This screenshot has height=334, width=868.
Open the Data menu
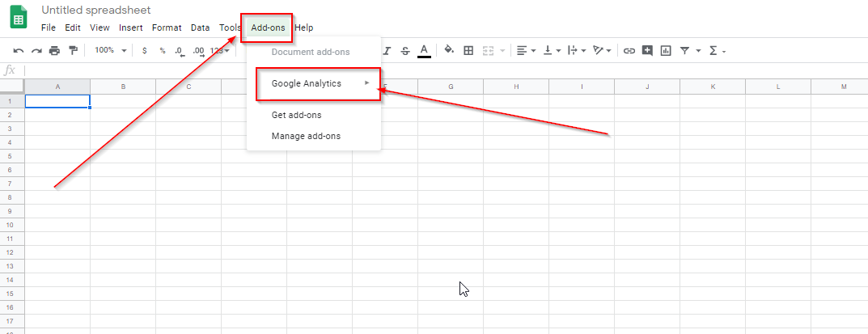pyautogui.click(x=200, y=27)
